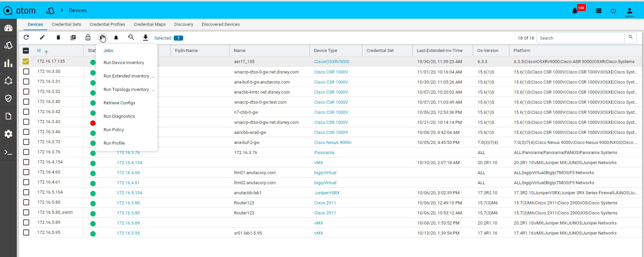
Task: Check the 172.16.3.43 row checkbox
Action: tap(26, 122)
